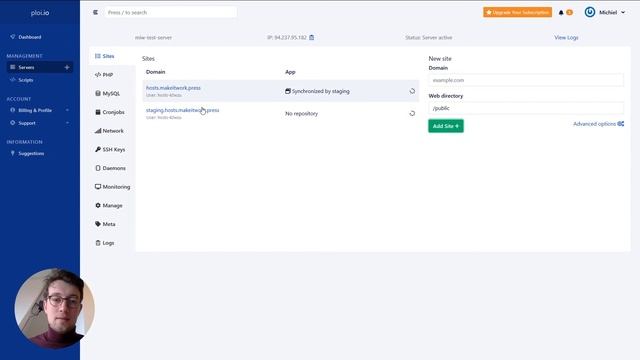Screen dimensions: 640x360
Task: Copy server IP with clipboard icon
Action: tap(311, 38)
